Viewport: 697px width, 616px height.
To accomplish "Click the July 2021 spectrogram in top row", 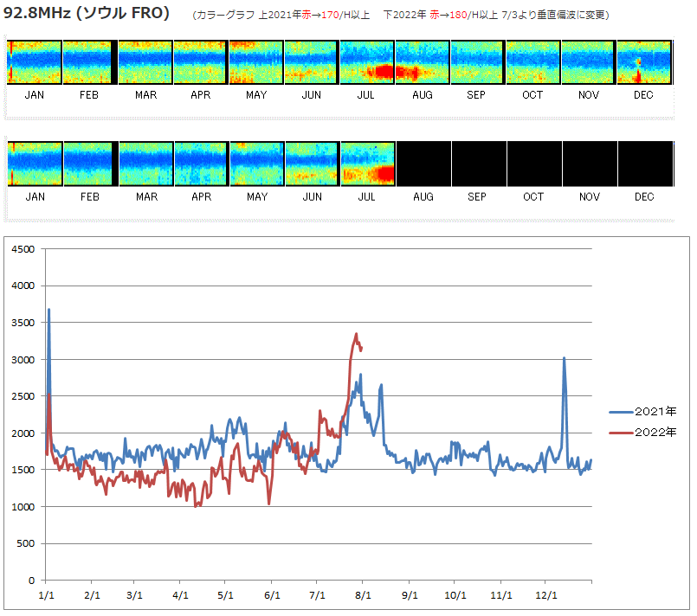I will click(x=367, y=62).
